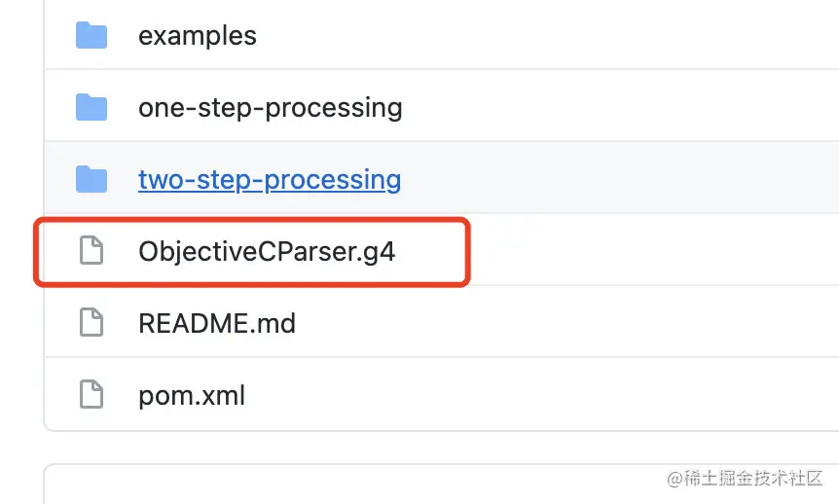Click the folder icon beside examples
The width and height of the screenshot is (839, 504).
click(91, 36)
